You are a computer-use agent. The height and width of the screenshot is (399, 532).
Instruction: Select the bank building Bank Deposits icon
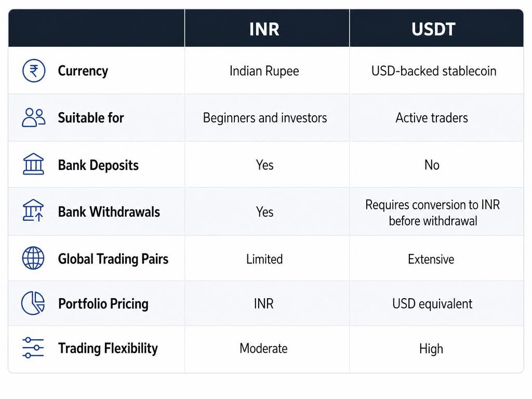pyautogui.click(x=33, y=164)
